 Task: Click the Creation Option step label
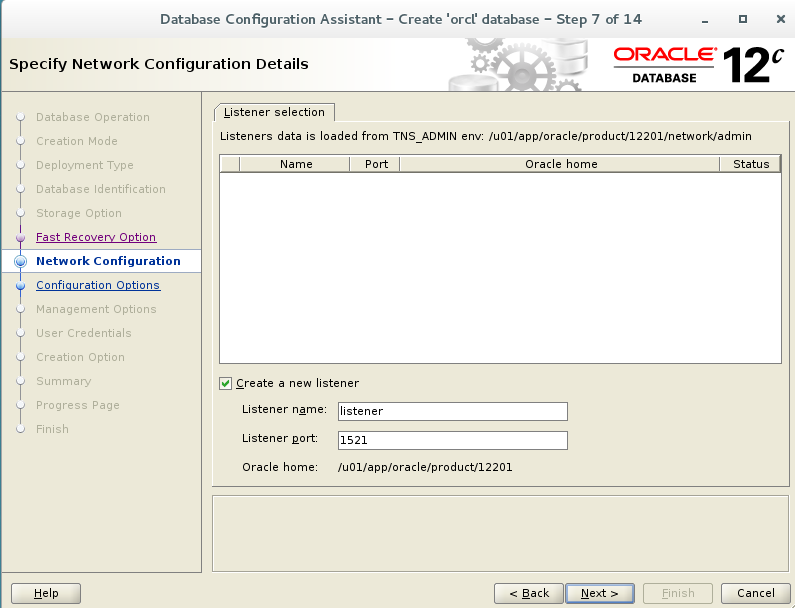tap(80, 357)
